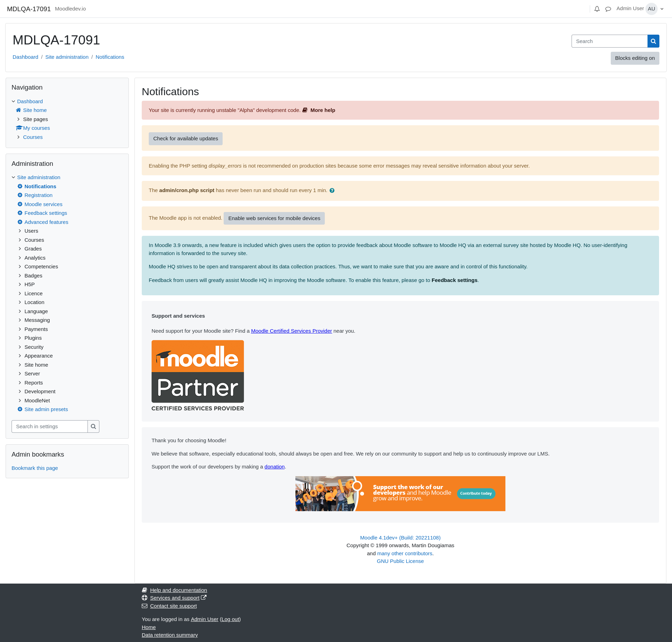Viewport: 672px width, 642px height.
Task: Open Reports admin category
Action: [34, 383]
